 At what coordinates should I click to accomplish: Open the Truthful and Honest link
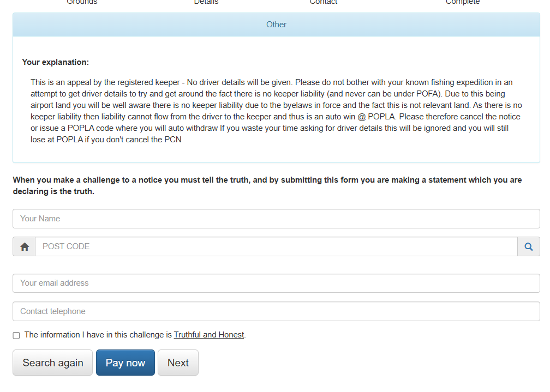209,335
